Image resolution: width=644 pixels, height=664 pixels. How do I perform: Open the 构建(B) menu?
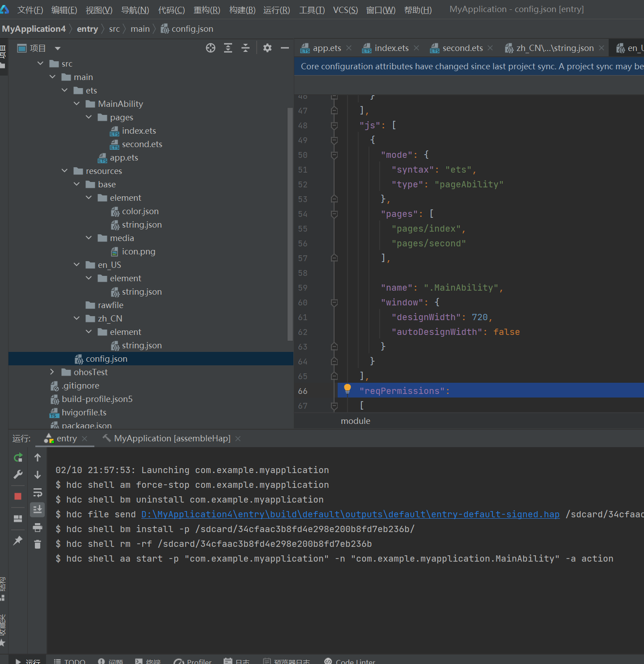[x=242, y=10]
